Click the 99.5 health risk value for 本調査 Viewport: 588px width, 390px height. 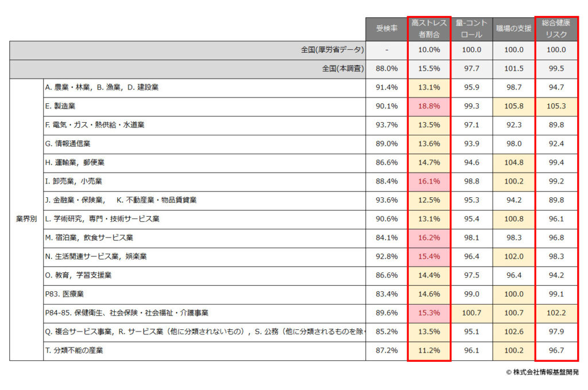(x=556, y=69)
